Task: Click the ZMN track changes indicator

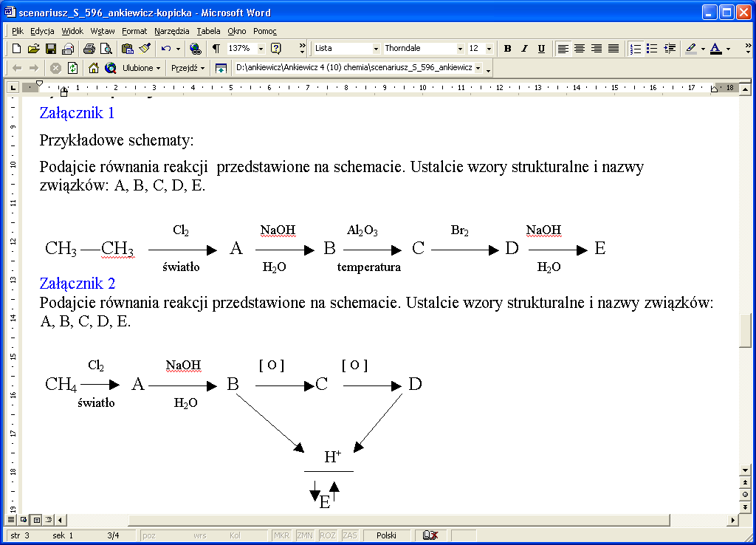Action: pyautogui.click(x=305, y=535)
